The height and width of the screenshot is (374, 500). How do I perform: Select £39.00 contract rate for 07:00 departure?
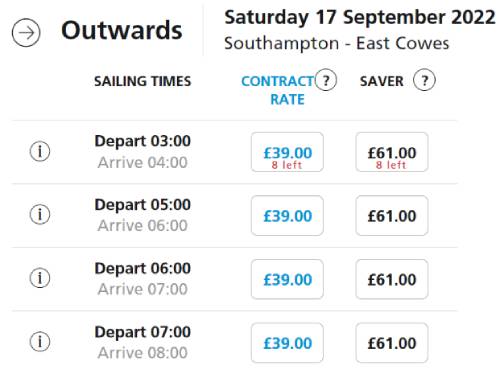[287, 343]
